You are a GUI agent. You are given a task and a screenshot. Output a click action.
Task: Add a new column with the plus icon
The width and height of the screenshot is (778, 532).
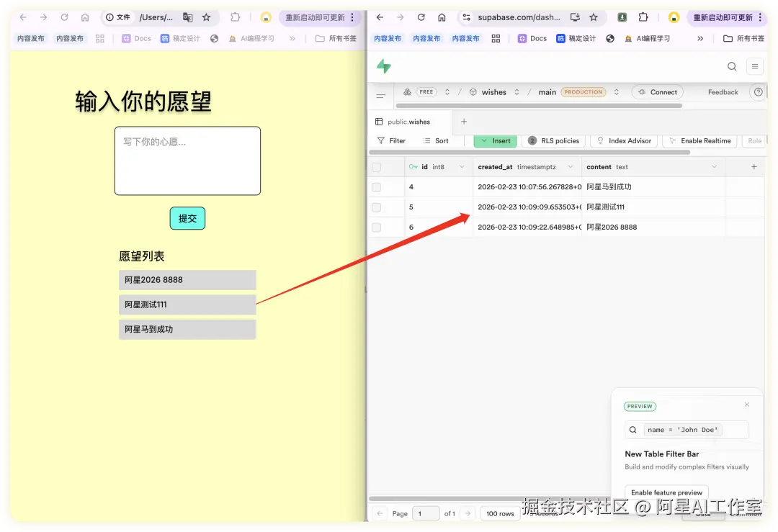[754, 166]
